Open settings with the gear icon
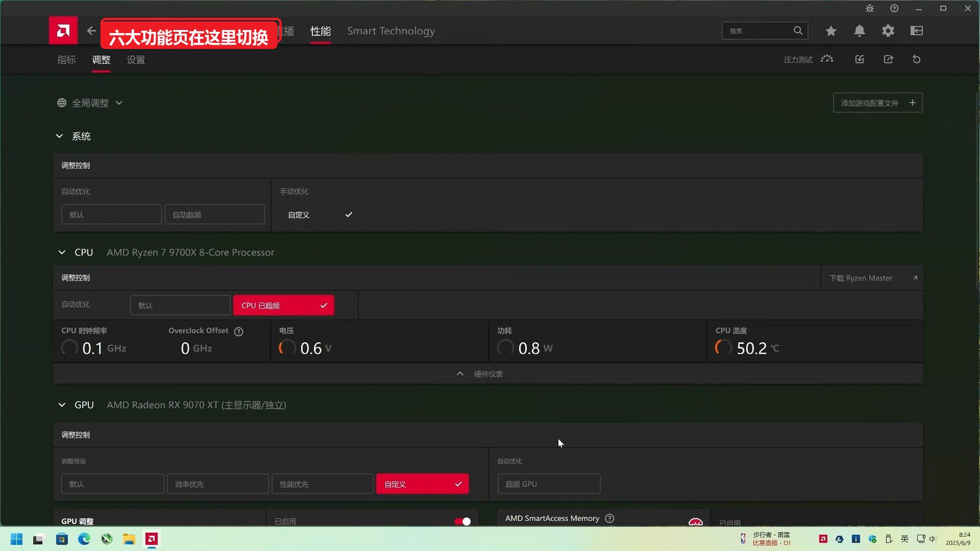 click(888, 31)
